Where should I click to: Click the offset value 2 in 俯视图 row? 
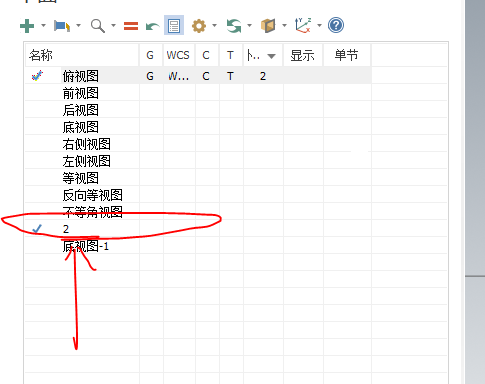(263, 76)
